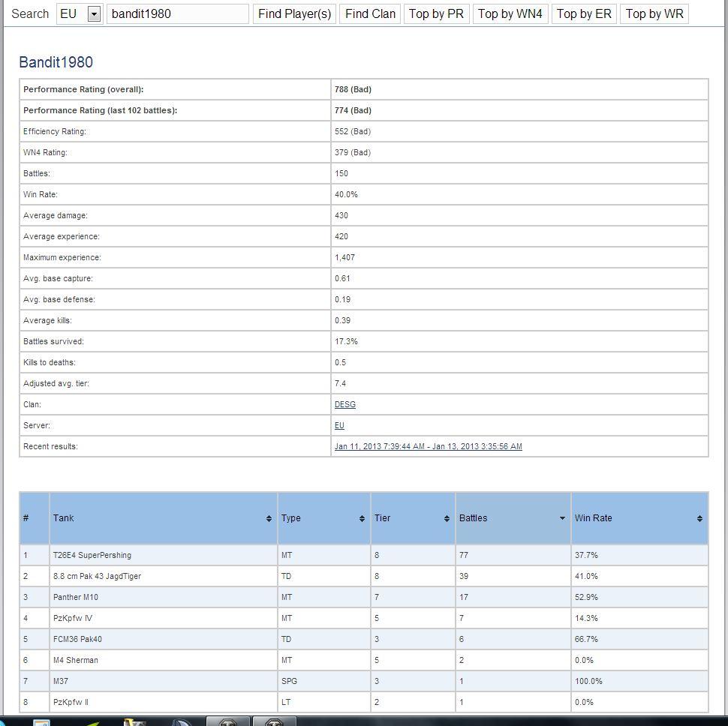Click the Avg. base capture label

tap(58, 278)
